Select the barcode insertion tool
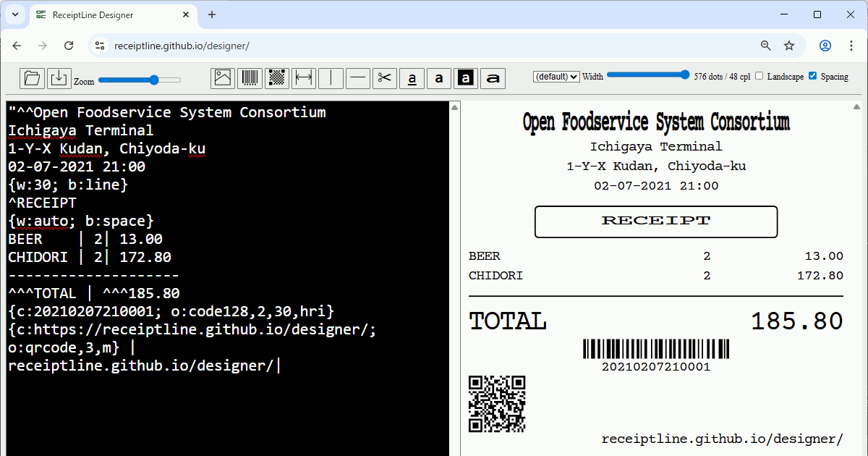The width and height of the screenshot is (868, 456). click(x=250, y=78)
